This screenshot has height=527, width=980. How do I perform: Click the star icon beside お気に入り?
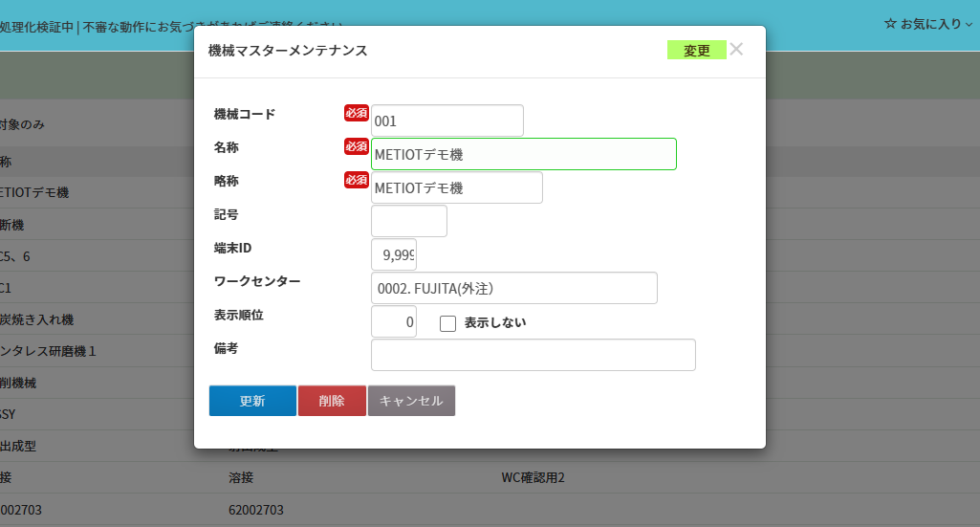click(890, 24)
